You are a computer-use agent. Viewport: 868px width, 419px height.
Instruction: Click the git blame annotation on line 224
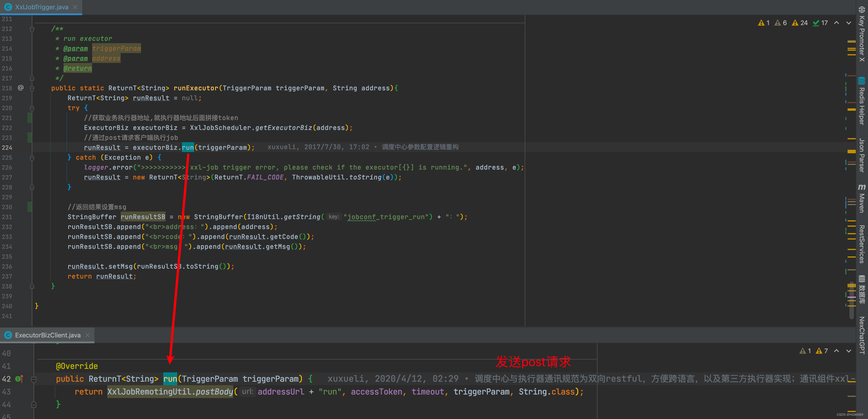pos(363,147)
